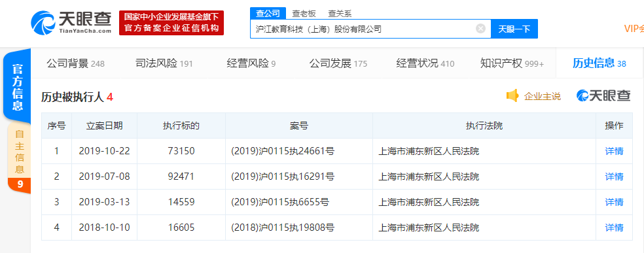Screen dimensions: 644x253
Task: Click the 天眼一下 search button
Action: 514,29
